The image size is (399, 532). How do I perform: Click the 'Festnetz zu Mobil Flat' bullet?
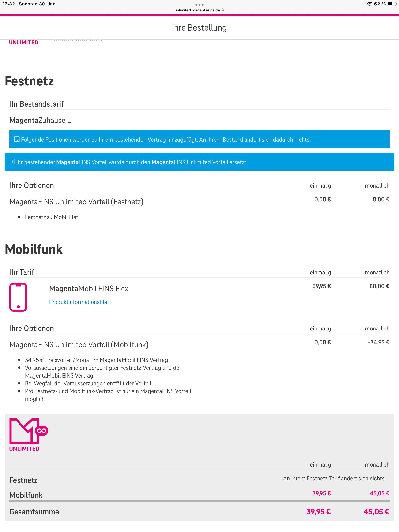51,217
